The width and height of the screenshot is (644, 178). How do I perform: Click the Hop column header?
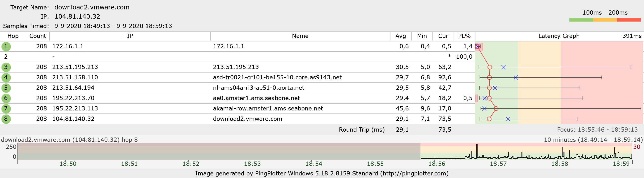[x=13, y=36]
